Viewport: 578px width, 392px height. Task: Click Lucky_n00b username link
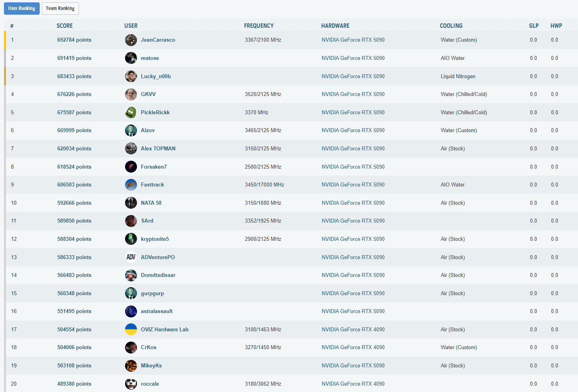tap(156, 77)
